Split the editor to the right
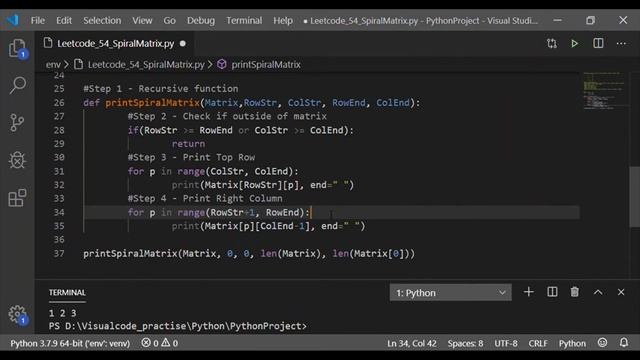 click(598, 43)
